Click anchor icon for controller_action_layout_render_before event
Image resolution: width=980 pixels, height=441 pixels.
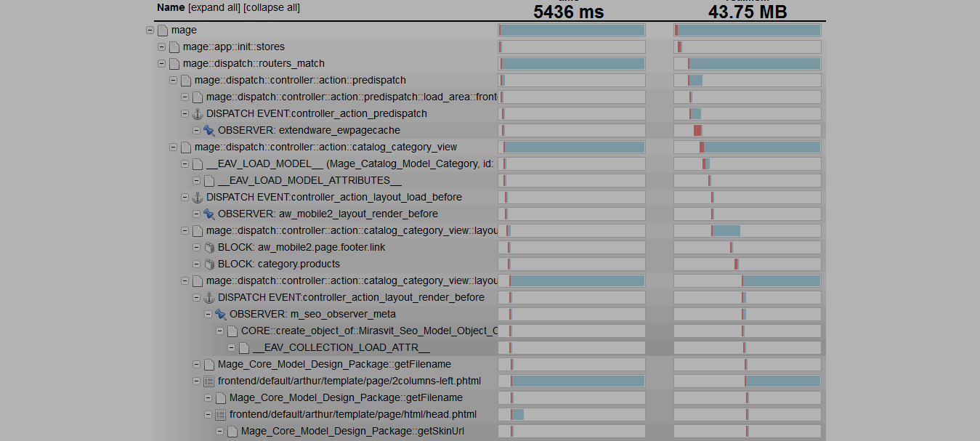209,298
